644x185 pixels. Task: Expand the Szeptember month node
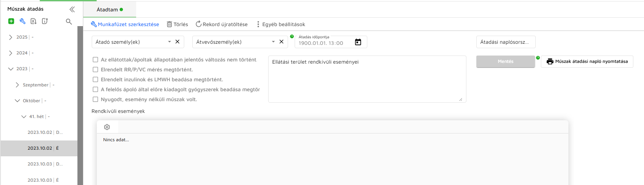(x=17, y=85)
